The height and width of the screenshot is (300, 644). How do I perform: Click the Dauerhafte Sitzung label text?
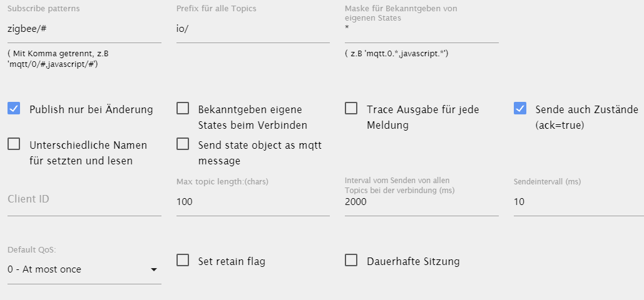tap(413, 261)
